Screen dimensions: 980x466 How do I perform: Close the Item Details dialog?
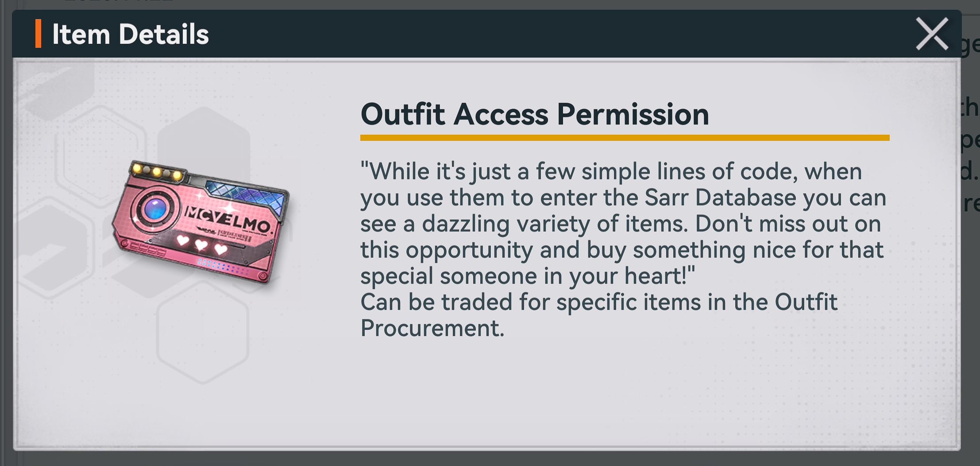[932, 34]
